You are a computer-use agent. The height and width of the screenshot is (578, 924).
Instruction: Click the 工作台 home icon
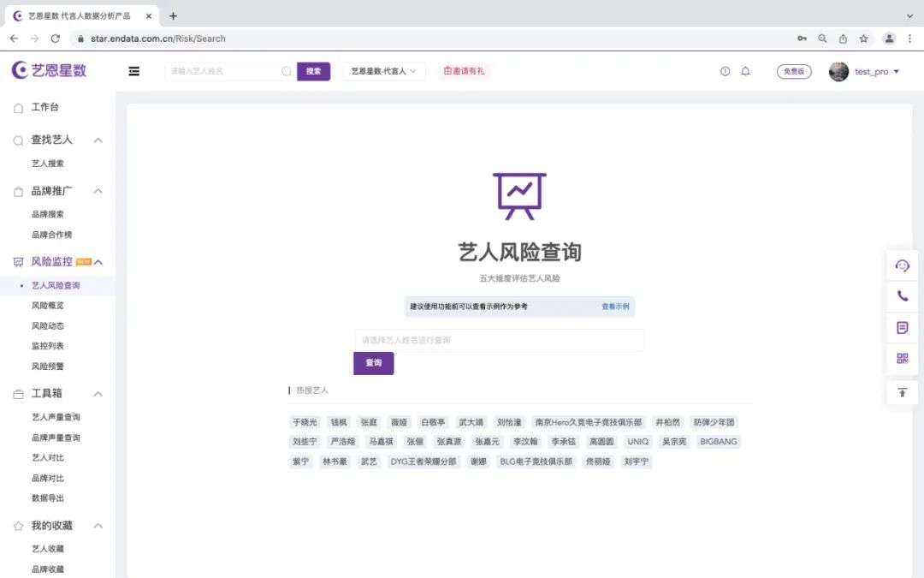tap(18, 108)
